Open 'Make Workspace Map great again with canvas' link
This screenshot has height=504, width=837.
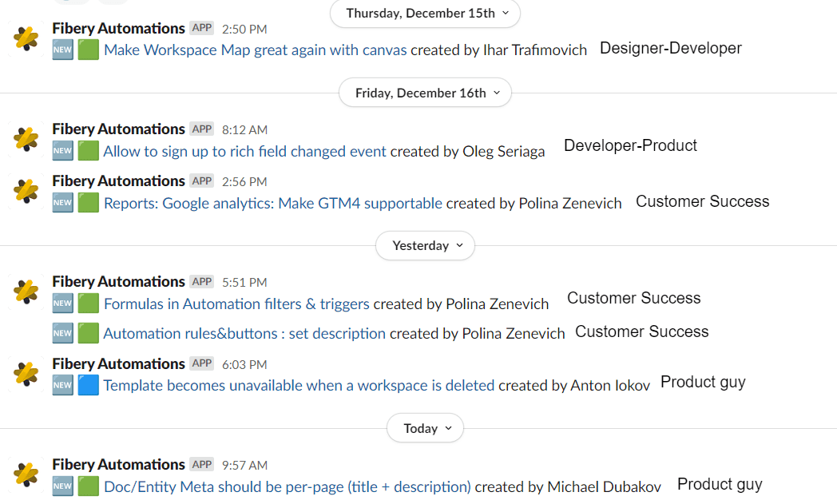(256, 50)
